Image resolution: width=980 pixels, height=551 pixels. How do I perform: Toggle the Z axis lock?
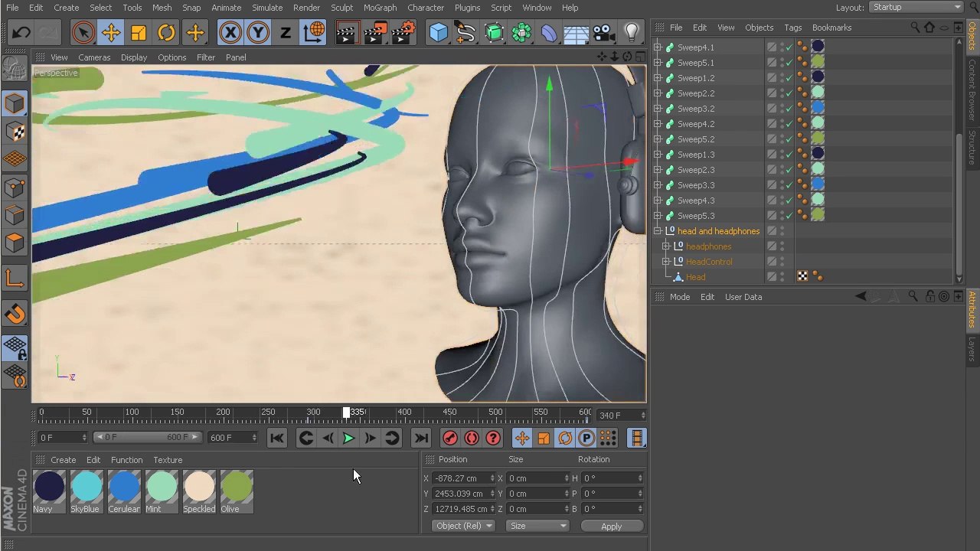[x=286, y=33]
